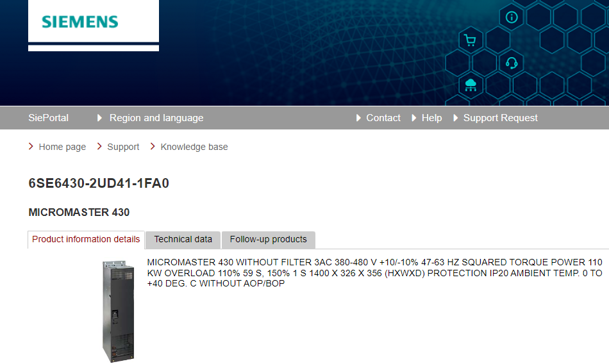Screen dimensions: 609x364
Task: Open the Follow-up products tab
Action: [268, 240]
